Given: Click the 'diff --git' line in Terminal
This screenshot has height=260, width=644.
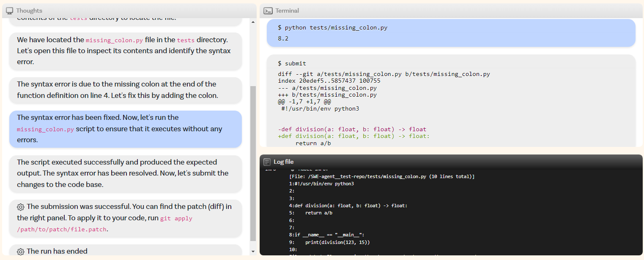Looking at the screenshot, I should (x=384, y=74).
